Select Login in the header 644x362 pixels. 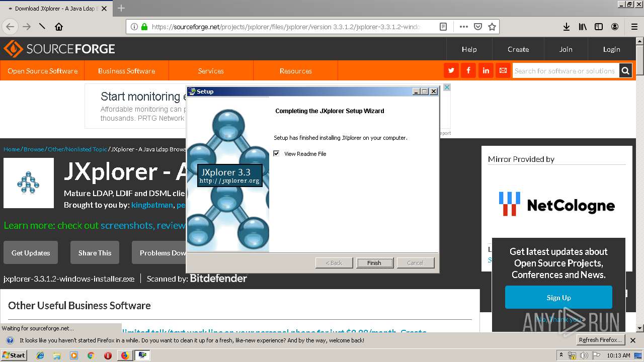(x=612, y=49)
